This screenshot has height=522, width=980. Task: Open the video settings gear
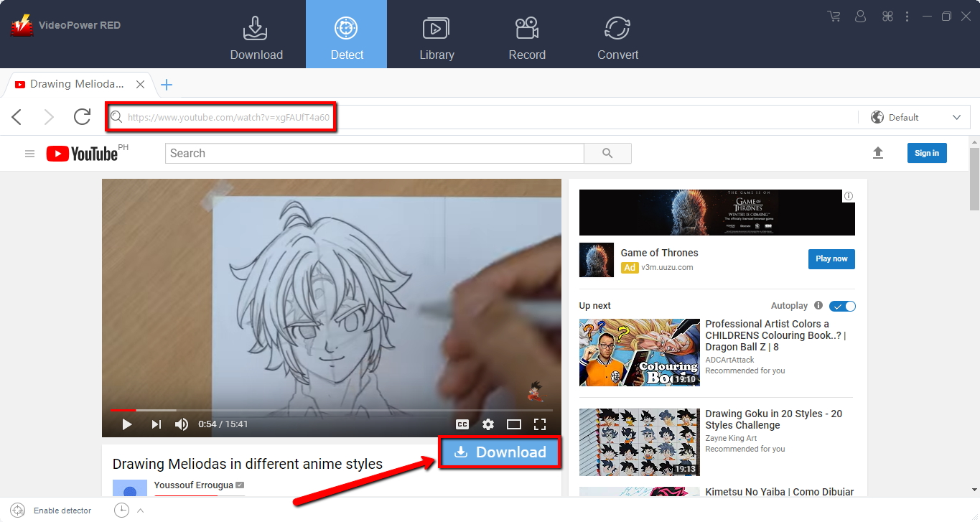[x=488, y=424]
